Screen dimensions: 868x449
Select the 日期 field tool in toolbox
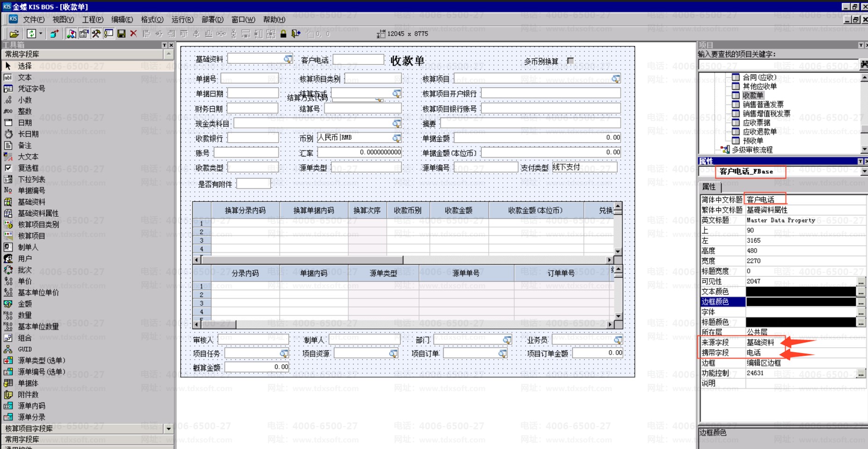pyautogui.click(x=25, y=122)
